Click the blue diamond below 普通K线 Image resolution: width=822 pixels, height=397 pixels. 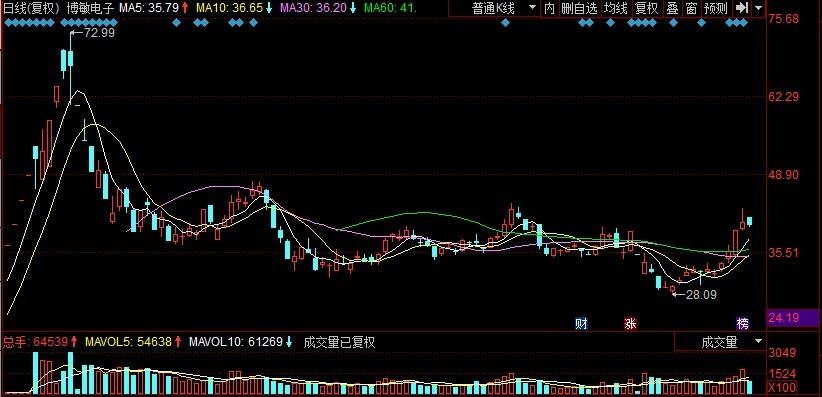(x=505, y=23)
